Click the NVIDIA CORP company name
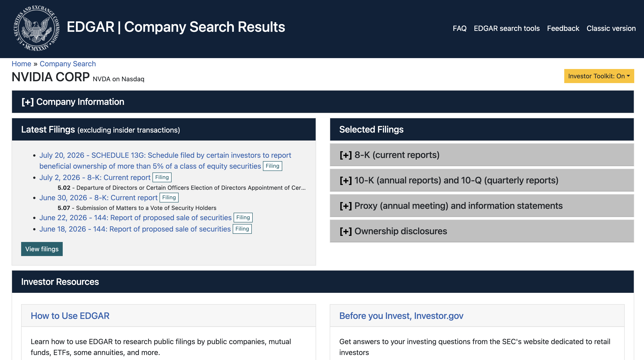The image size is (644, 360). coord(50,77)
